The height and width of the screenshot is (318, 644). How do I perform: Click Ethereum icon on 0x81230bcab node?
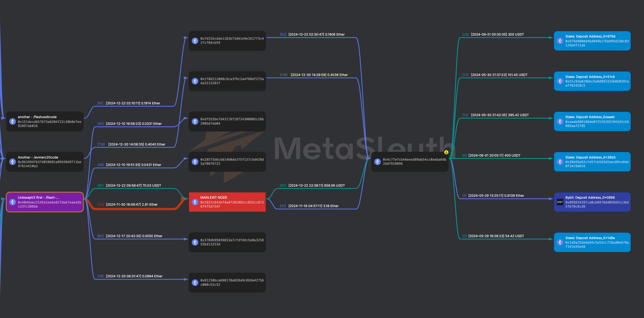(195, 282)
